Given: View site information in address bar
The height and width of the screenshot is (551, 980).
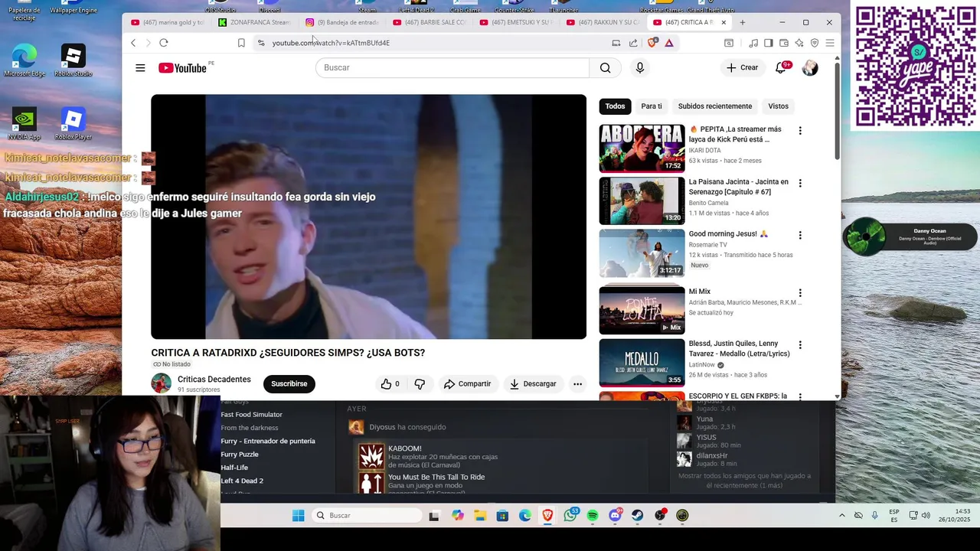Looking at the screenshot, I should [261, 43].
